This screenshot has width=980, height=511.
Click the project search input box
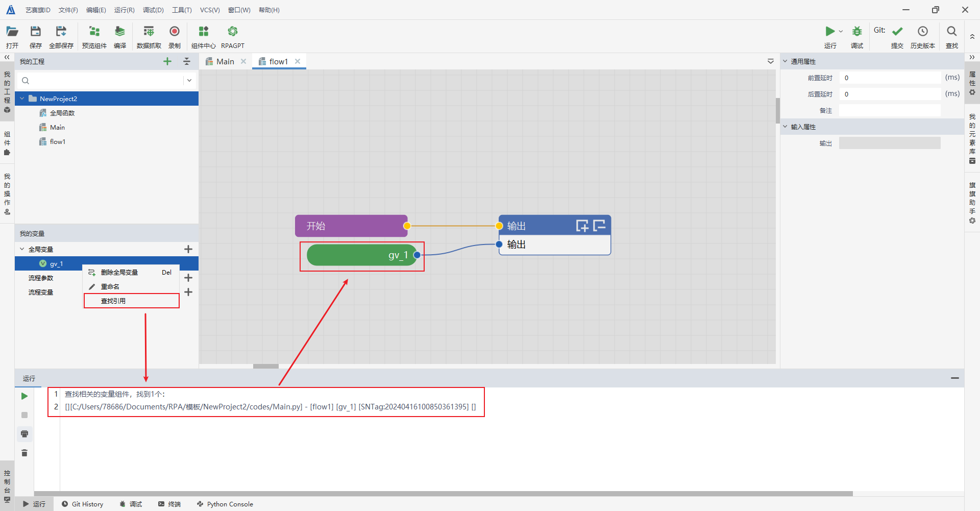coord(106,80)
